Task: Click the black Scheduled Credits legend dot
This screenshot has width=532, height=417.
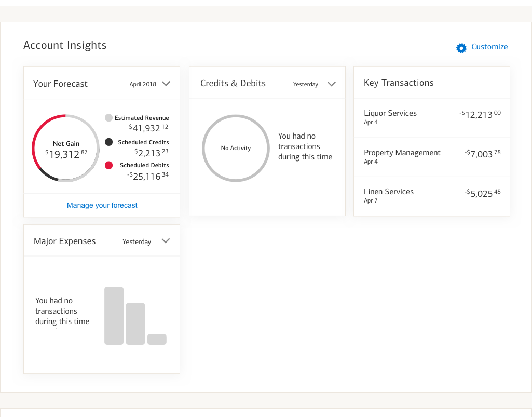Action: tap(108, 142)
